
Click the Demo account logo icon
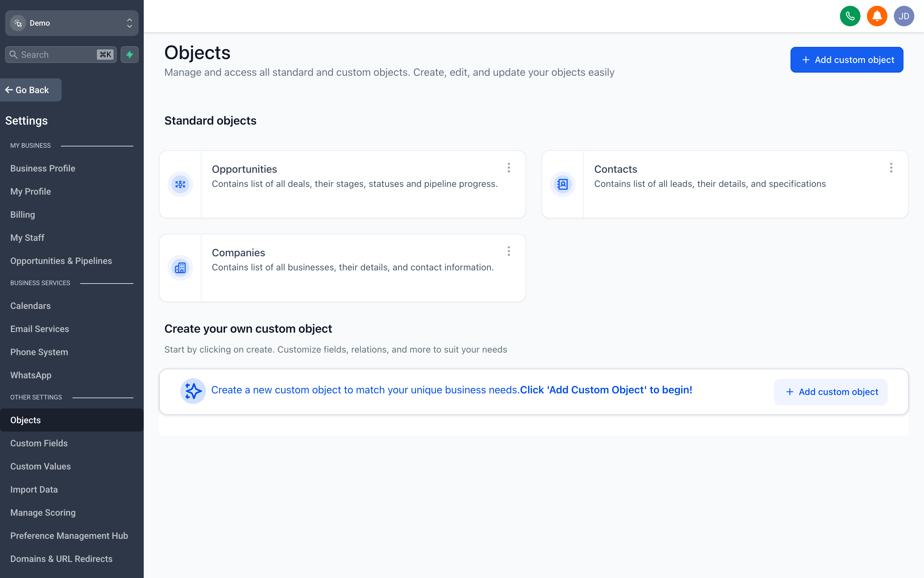[x=18, y=23]
